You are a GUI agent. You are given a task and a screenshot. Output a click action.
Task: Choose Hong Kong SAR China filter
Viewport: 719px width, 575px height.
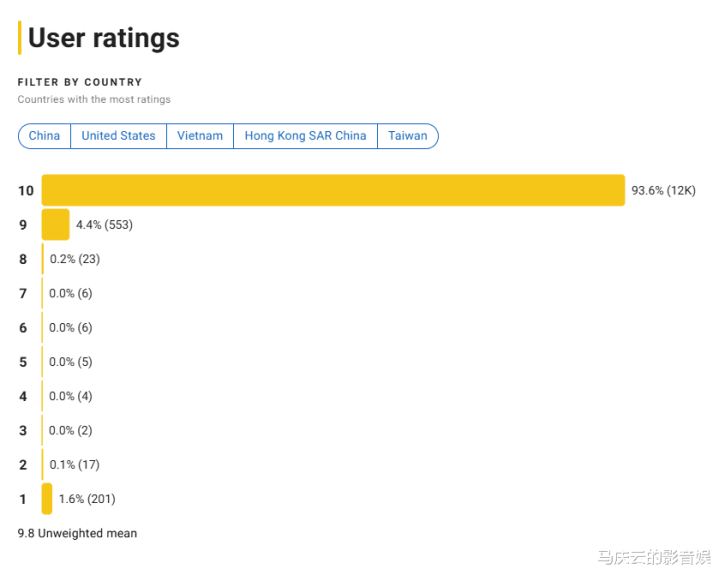[x=305, y=136]
